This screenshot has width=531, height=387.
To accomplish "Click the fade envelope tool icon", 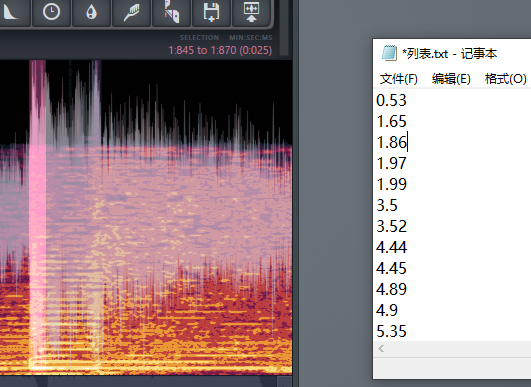I will click(12, 12).
